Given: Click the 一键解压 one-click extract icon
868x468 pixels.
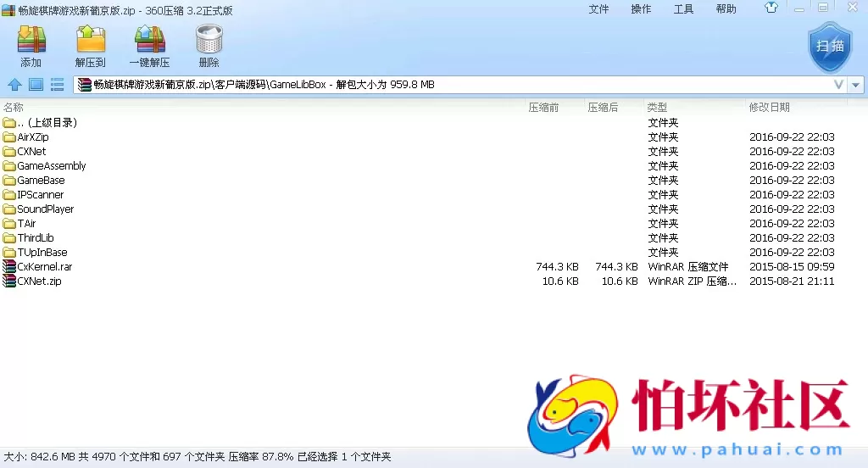Looking at the screenshot, I should click(149, 40).
